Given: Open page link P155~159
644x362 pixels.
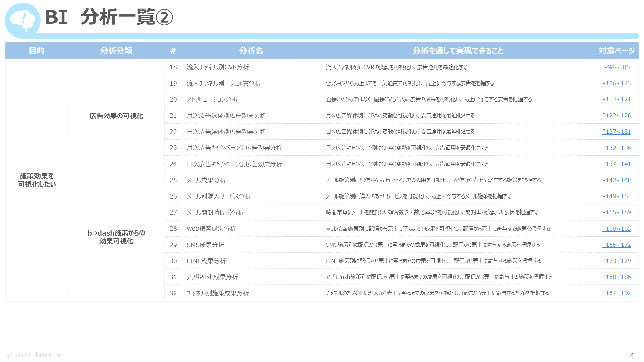Looking at the screenshot, I should pos(617,212).
